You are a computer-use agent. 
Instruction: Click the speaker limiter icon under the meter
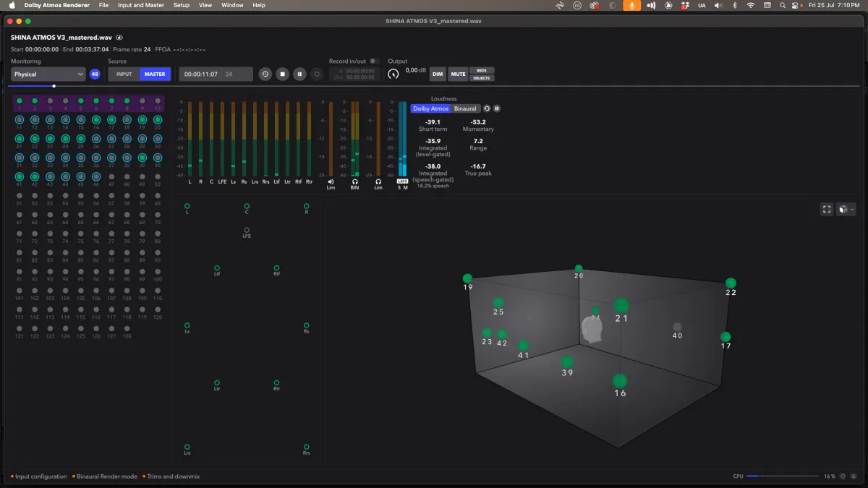point(331,182)
